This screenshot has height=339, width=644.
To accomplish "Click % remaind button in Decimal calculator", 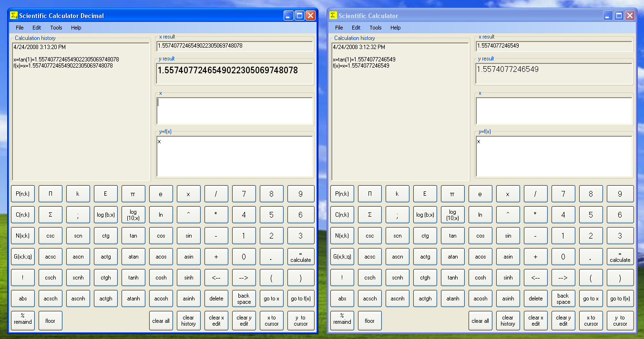I will [23, 321].
